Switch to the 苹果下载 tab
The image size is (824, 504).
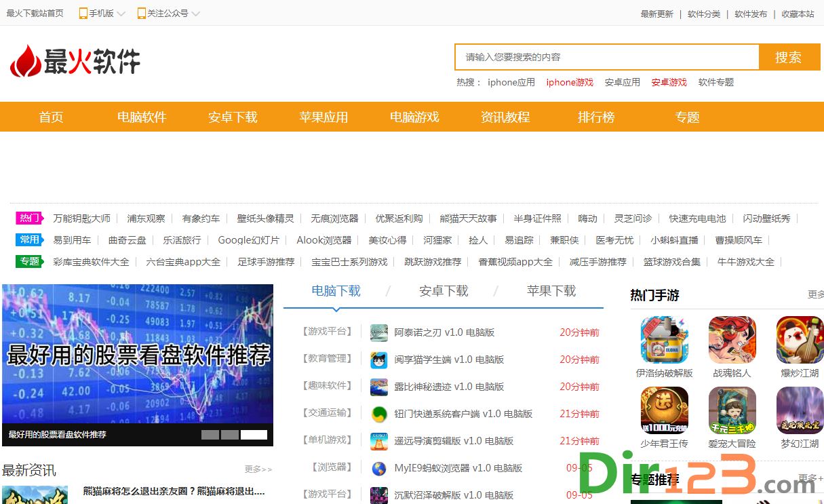[551, 291]
